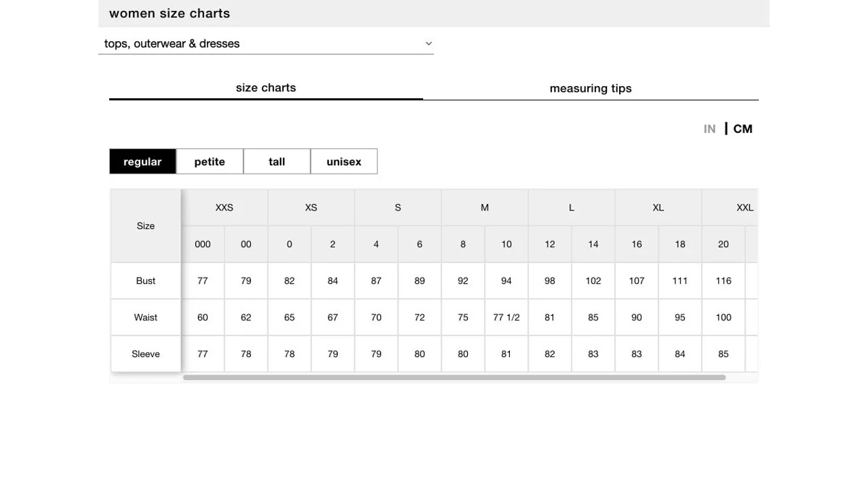Image resolution: width=868 pixels, height=488 pixels.
Task: Click the waist value 77 1/2
Action: point(506,317)
